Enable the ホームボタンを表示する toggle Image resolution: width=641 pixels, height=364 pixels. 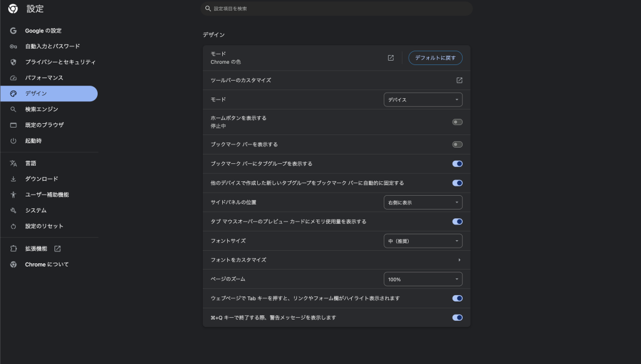(x=457, y=122)
